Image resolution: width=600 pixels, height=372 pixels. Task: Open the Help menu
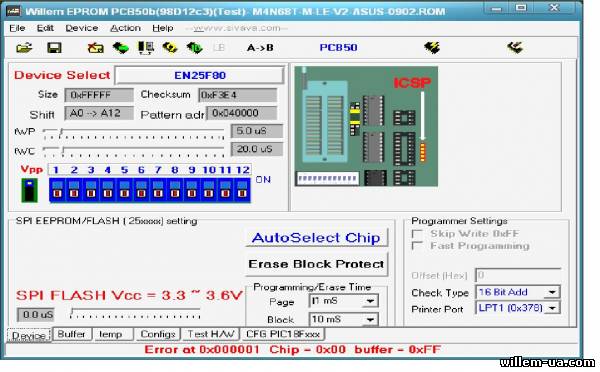(x=163, y=28)
